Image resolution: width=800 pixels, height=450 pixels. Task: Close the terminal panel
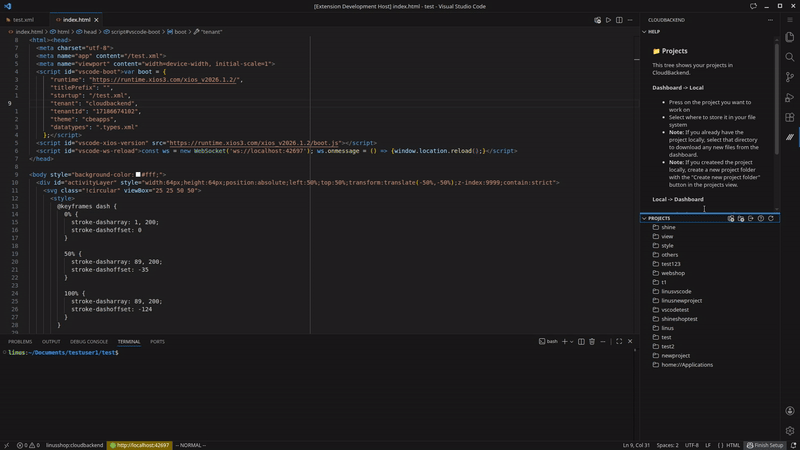[630, 341]
